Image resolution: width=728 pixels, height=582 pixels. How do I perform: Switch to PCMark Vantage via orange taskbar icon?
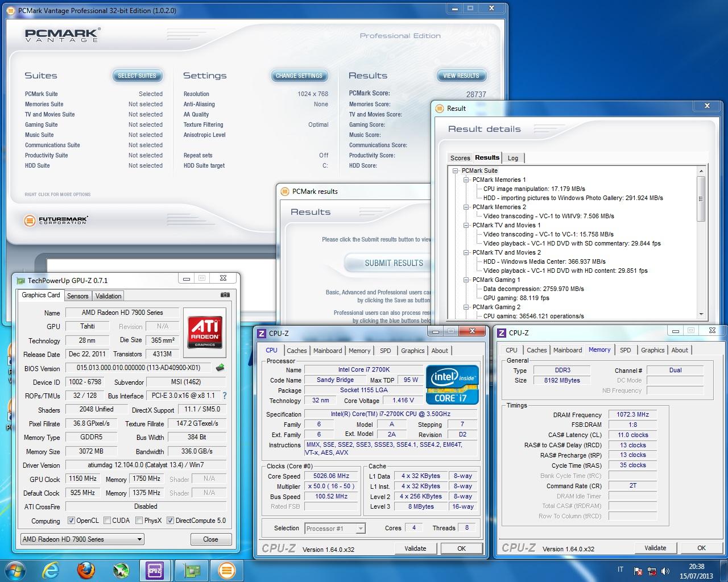pos(226,570)
